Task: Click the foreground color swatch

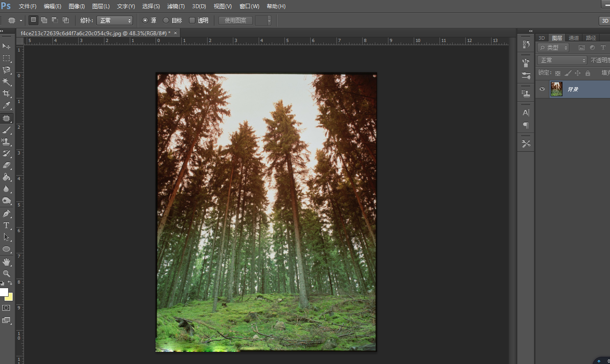Action: [4, 292]
